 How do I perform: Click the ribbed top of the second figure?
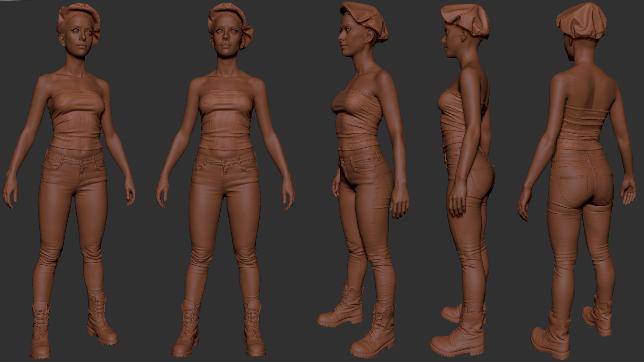pos(225,119)
